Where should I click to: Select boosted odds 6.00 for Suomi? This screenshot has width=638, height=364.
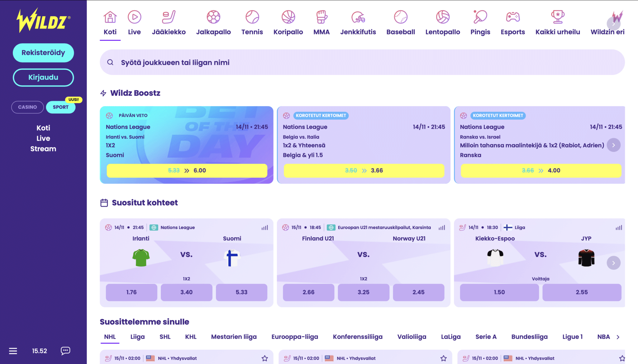tap(187, 170)
